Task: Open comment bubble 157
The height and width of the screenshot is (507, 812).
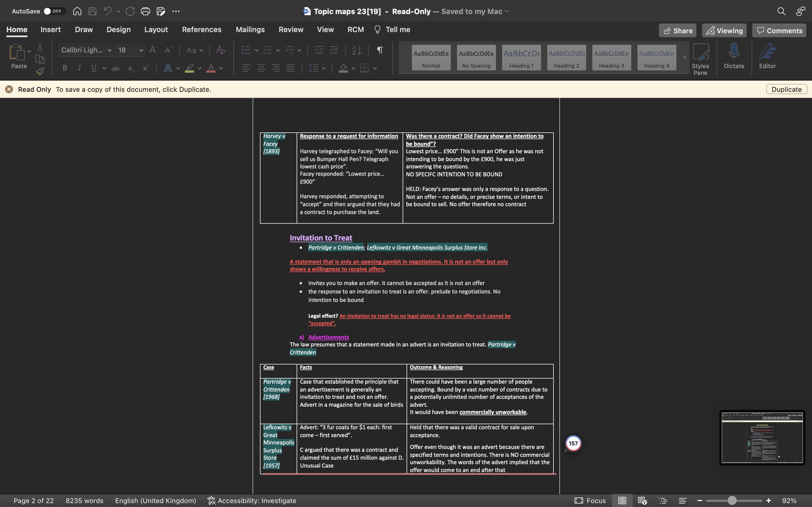Action: [x=573, y=442]
